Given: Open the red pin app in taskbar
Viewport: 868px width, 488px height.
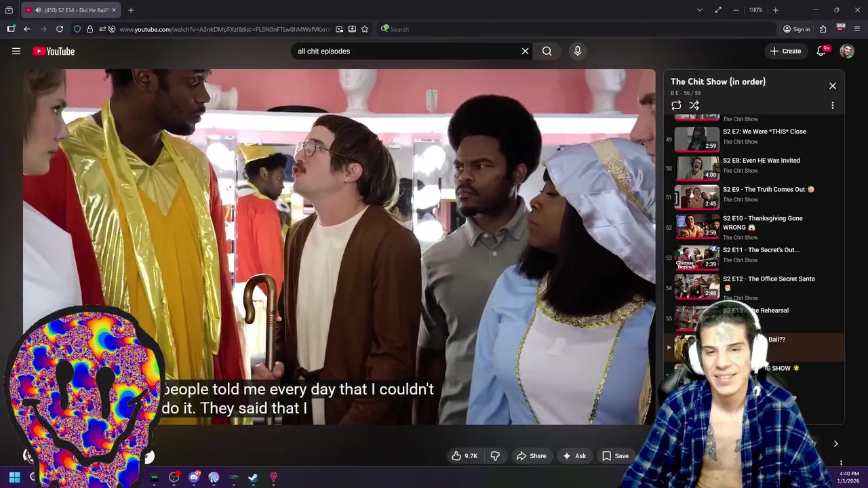Looking at the screenshot, I should (273, 477).
